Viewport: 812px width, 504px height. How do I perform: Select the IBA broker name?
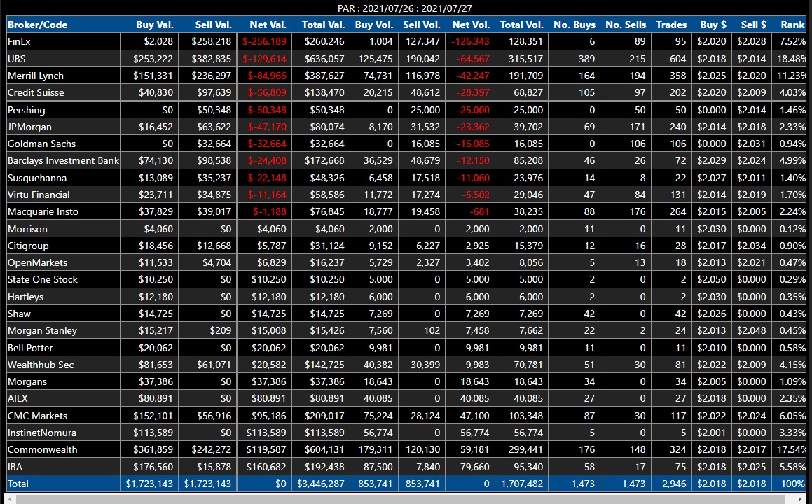[15, 467]
